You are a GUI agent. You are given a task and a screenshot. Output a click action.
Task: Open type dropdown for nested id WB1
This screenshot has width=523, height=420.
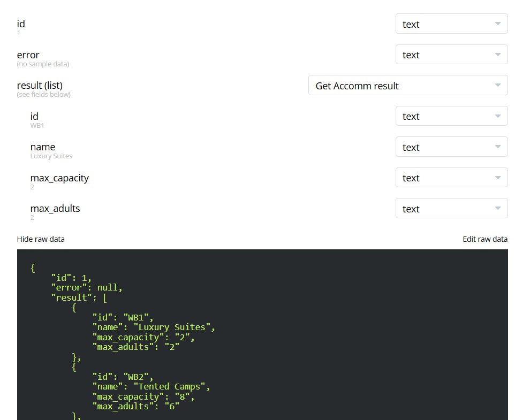pos(452,116)
